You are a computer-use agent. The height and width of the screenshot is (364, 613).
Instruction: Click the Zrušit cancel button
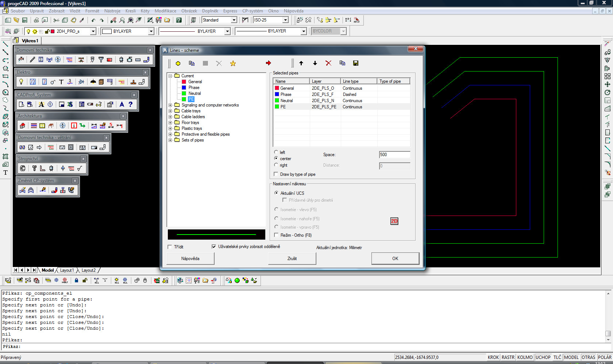pyautogui.click(x=292, y=259)
